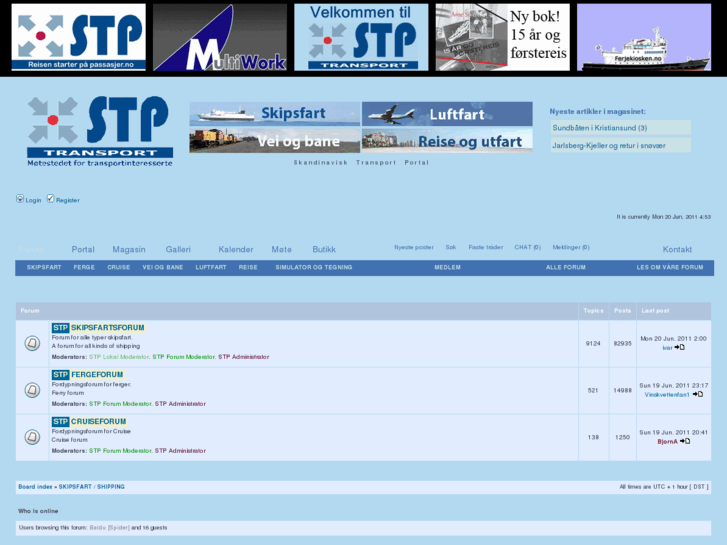Image resolution: width=727 pixels, height=545 pixels.
Task: Open ALLE FORUM menu item
Action: [566, 267]
